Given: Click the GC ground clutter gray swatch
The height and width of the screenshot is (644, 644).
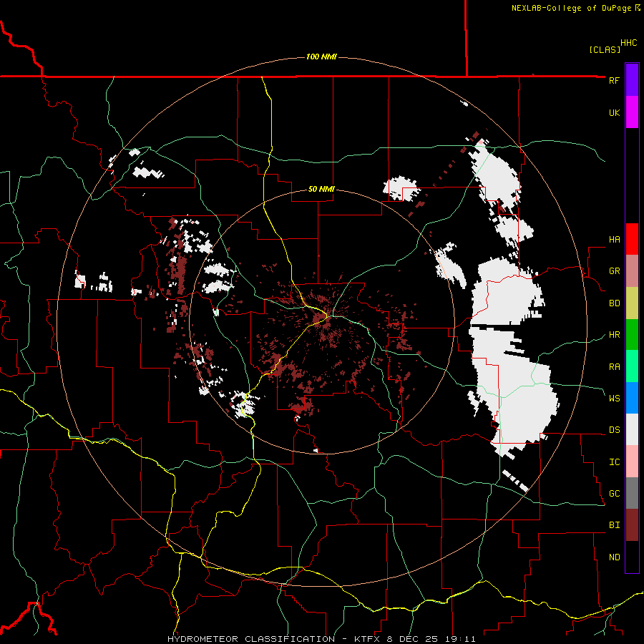Looking at the screenshot, I should point(632,493).
